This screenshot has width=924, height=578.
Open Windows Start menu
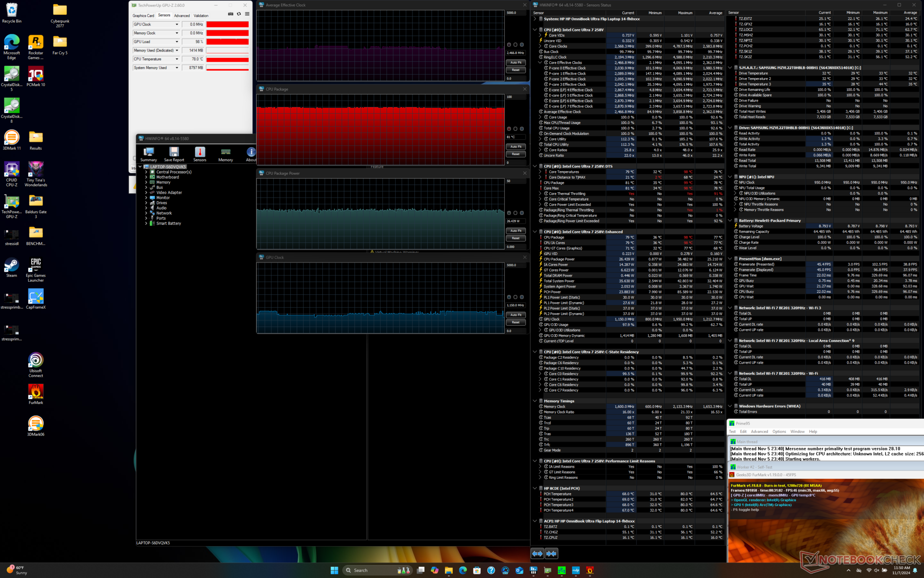pos(334,570)
